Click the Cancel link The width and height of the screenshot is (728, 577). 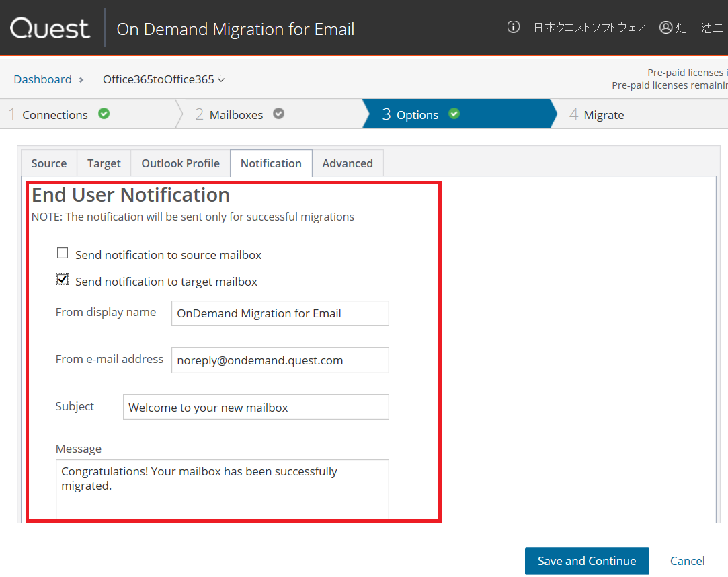687,561
